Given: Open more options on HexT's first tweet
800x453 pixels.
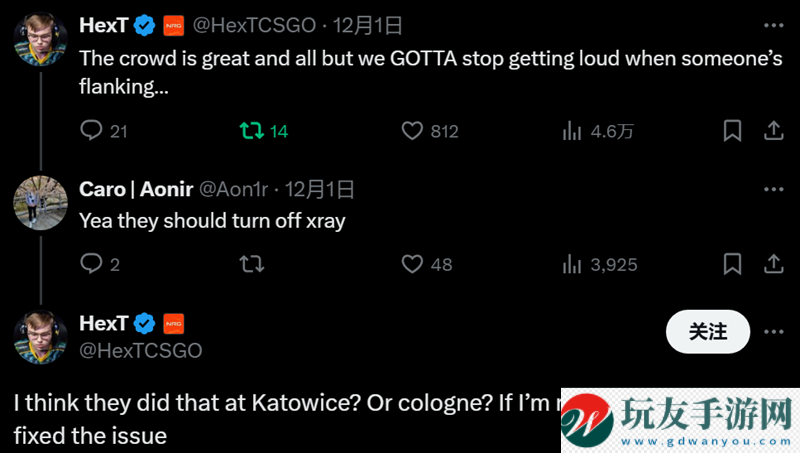Looking at the screenshot, I should click(773, 25).
